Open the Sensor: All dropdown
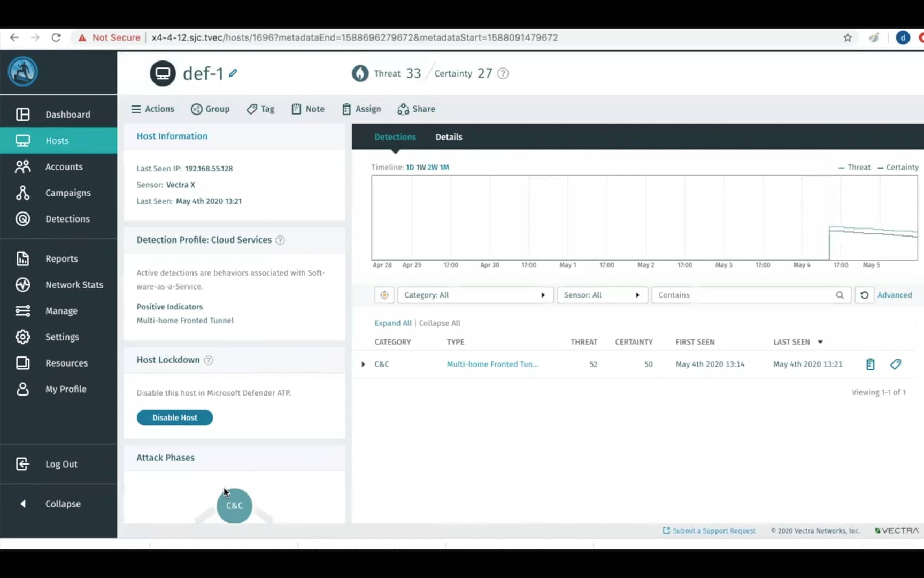The height and width of the screenshot is (578, 924). pyautogui.click(x=602, y=295)
